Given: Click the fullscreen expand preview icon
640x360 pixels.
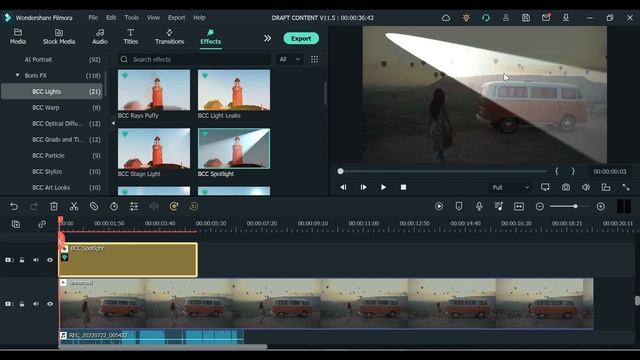Looking at the screenshot, I should pos(626,187).
